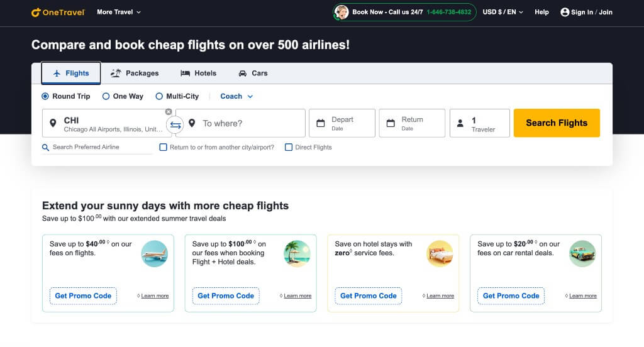Click the car icon on the Cars tab
The height and width of the screenshot is (347, 644).
point(243,73)
